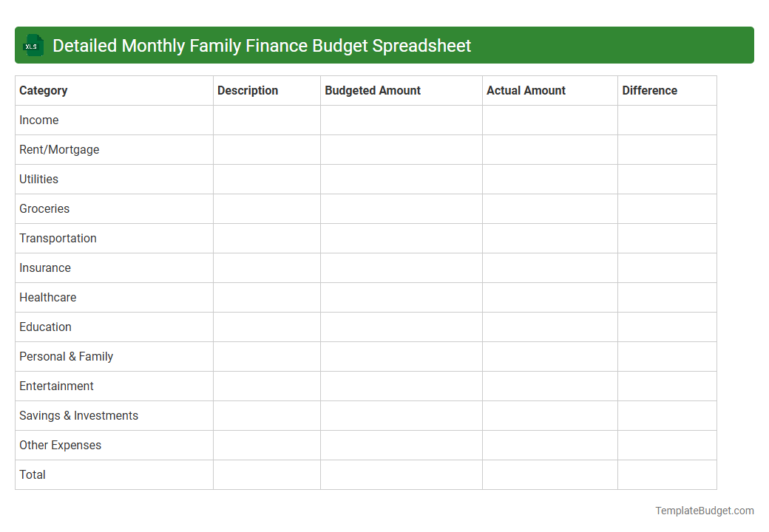This screenshot has width=769, height=532.
Task: Click the XLS file icon in the header
Action: [33, 45]
